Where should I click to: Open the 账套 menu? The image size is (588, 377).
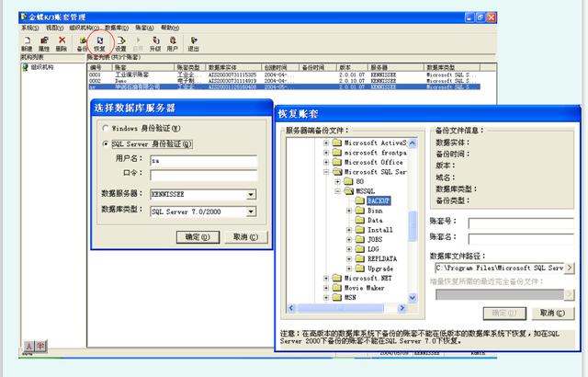[145, 28]
